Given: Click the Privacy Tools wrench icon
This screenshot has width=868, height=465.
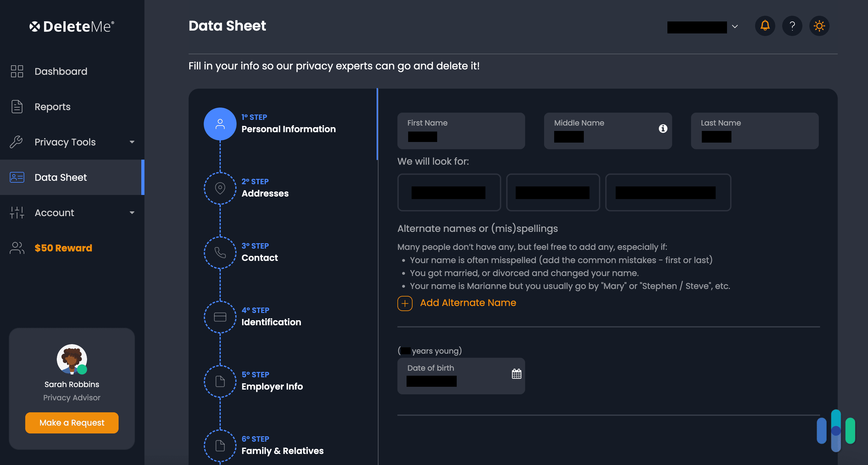Looking at the screenshot, I should point(16,142).
